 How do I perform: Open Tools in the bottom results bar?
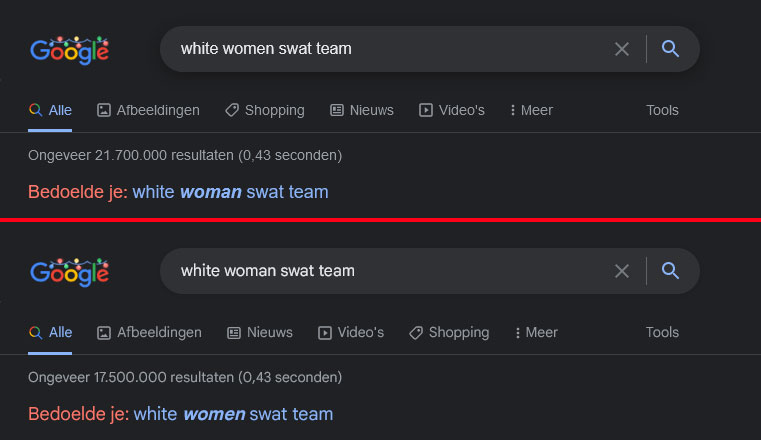[x=662, y=332]
